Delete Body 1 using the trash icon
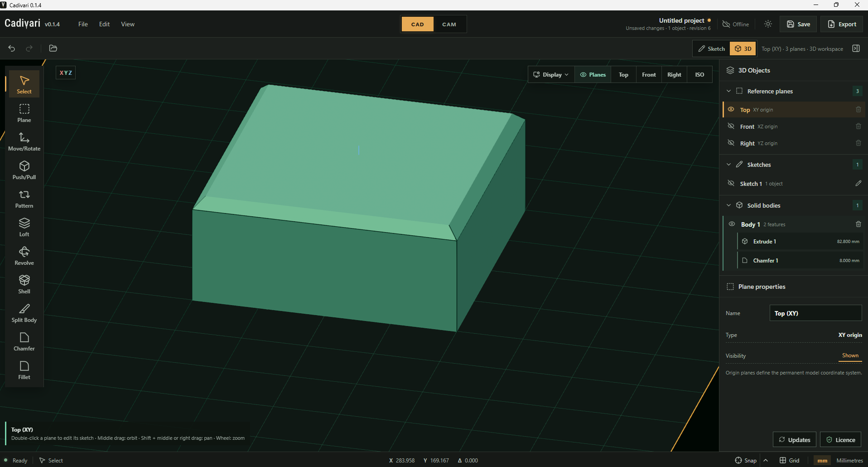Viewport: 868px width, 467px height. [x=858, y=224]
